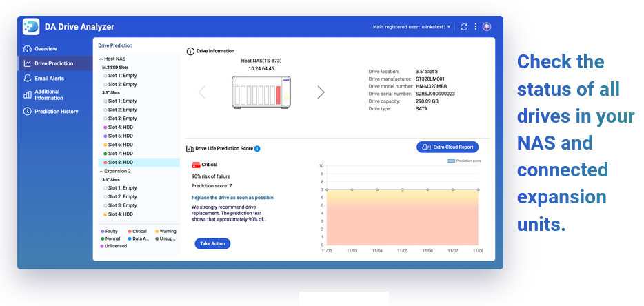Click the user avatar icon

pos(487,27)
